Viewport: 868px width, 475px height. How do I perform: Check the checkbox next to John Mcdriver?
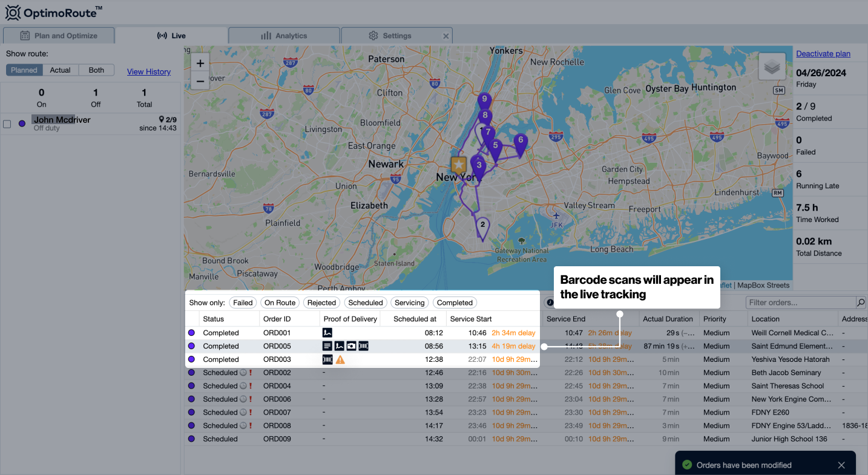(x=8, y=123)
